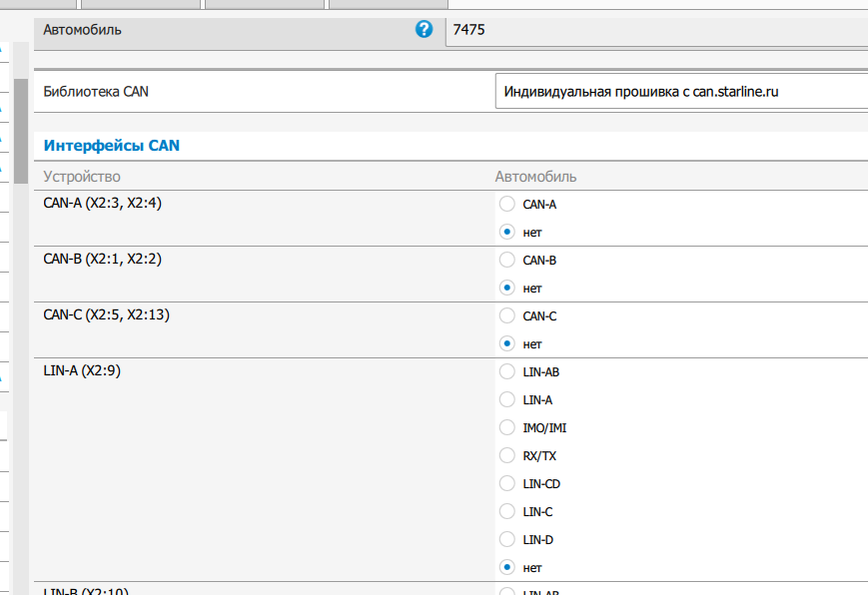This screenshot has width=868, height=595.
Task: Click the Интерфейсы CAN section heading
Action: [112, 146]
